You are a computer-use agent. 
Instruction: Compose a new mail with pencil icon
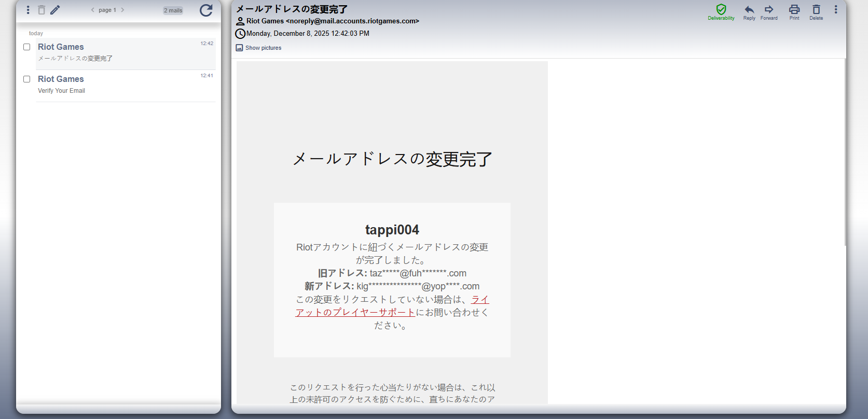click(55, 10)
